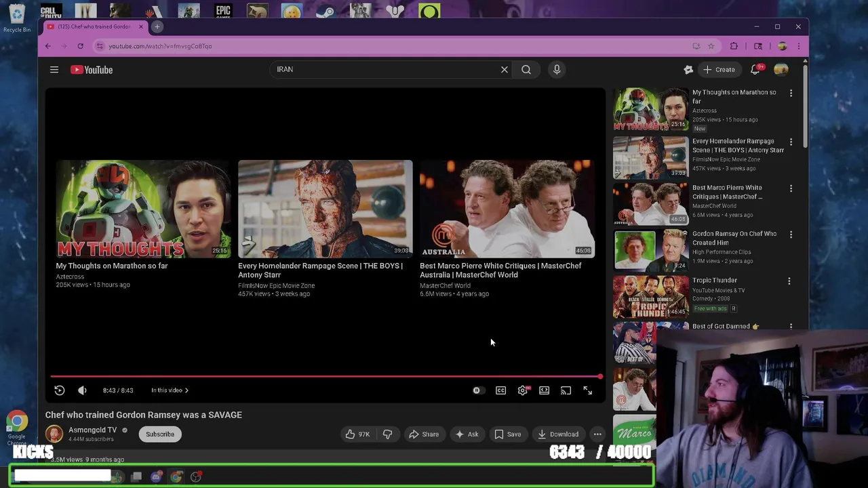The image size is (868, 488).
Task: Download the video
Action: [557, 434]
